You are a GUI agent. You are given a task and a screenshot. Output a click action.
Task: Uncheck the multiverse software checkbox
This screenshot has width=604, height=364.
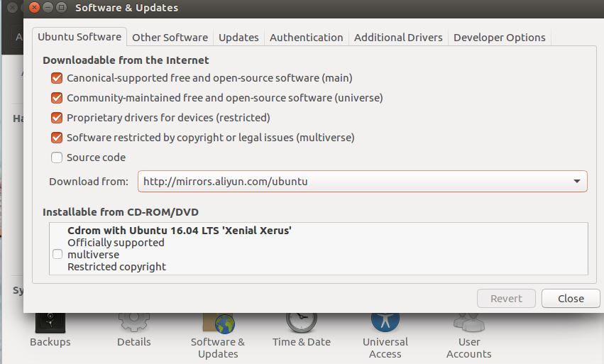57,138
